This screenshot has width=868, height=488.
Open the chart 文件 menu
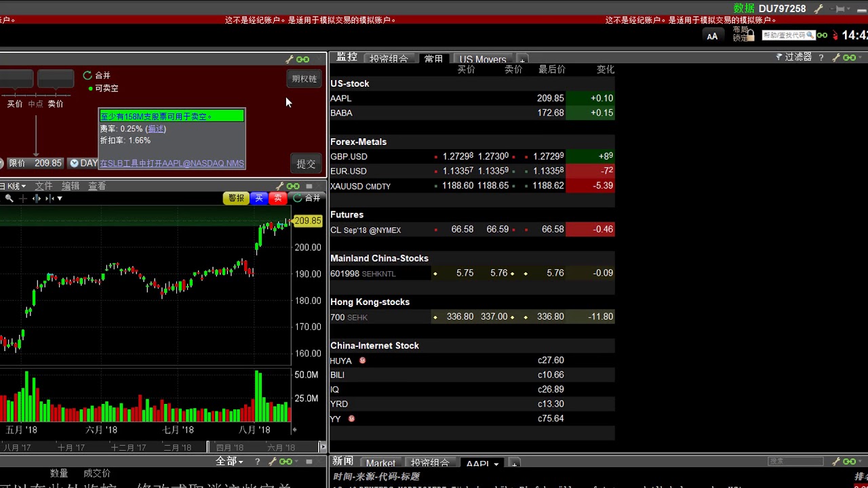click(43, 186)
